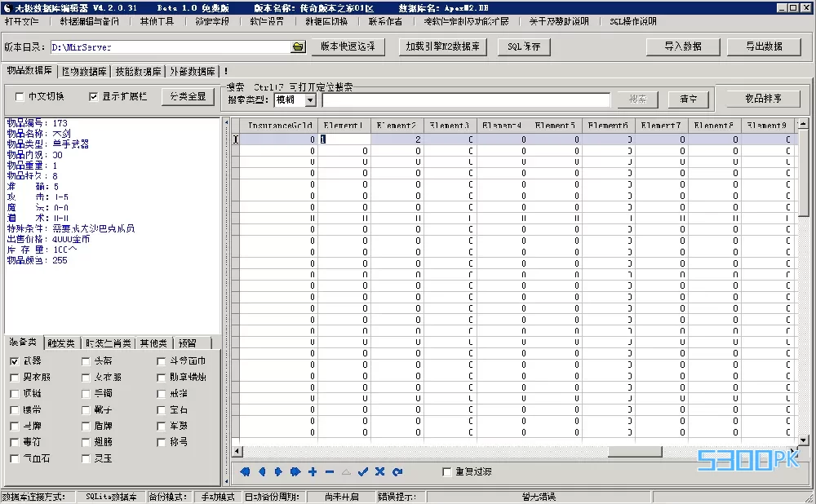Uncheck the 武器 category checkbox
Image resolution: width=816 pixels, height=504 pixels.
pos(15,361)
